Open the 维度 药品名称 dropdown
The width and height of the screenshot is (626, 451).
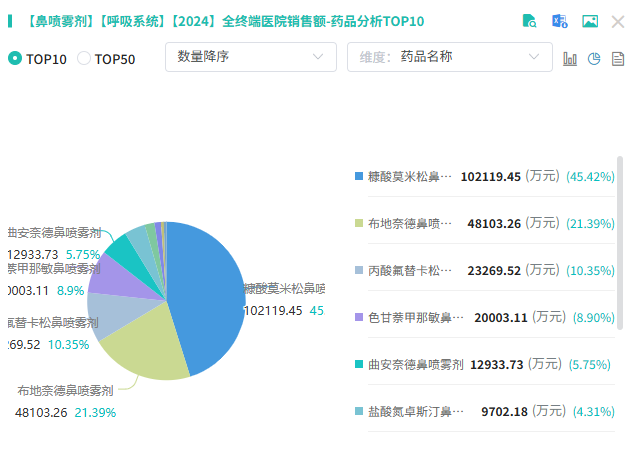click(449, 57)
